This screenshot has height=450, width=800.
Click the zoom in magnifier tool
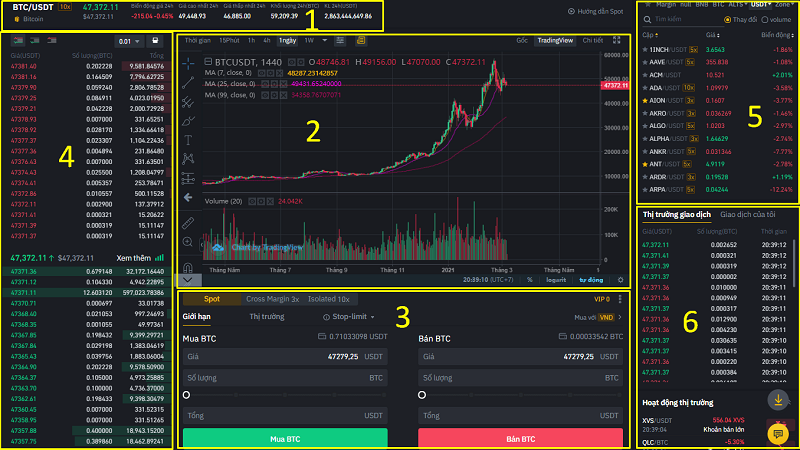(188, 242)
